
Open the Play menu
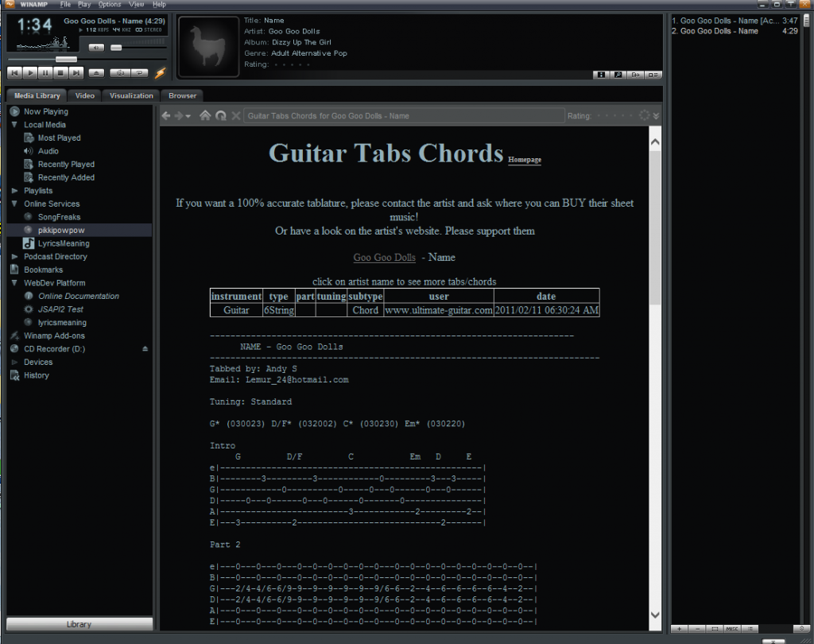84,4
